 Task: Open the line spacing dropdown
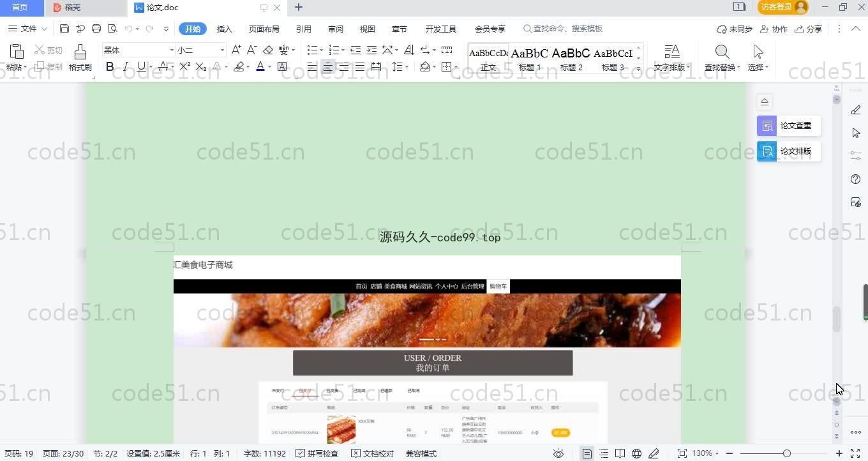coord(407,66)
